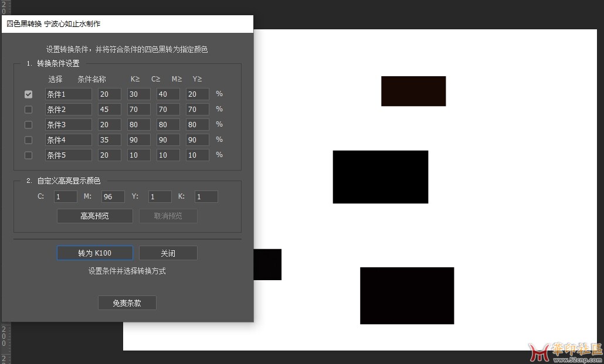
Task: Click the highlight color Y input field
Action: point(160,196)
